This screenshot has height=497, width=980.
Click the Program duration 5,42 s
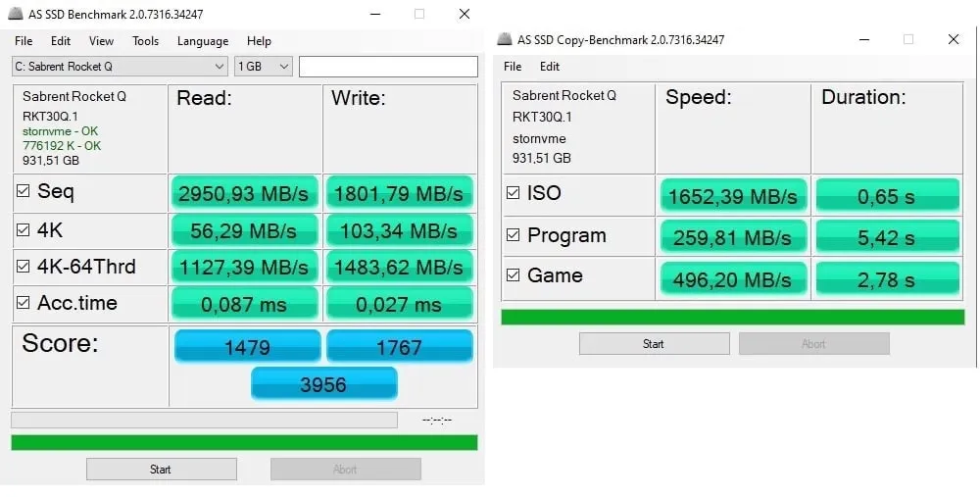[887, 237]
